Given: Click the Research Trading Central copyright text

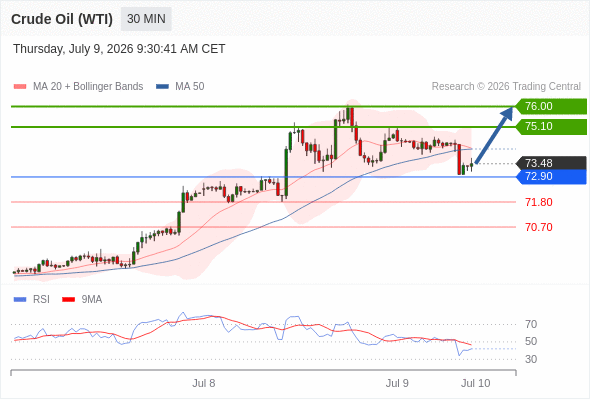Looking at the screenshot, I should coord(506,87).
